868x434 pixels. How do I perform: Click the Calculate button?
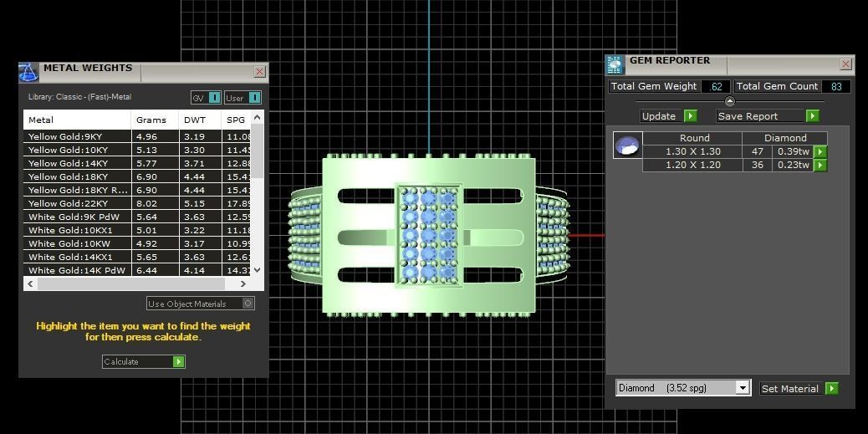tap(143, 361)
